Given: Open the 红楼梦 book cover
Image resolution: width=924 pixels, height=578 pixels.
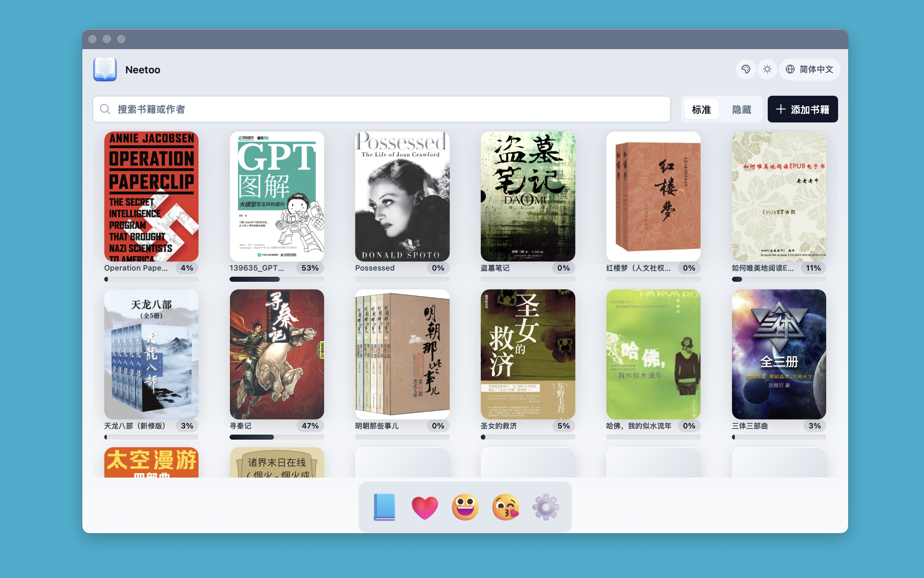Looking at the screenshot, I should click(653, 197).
